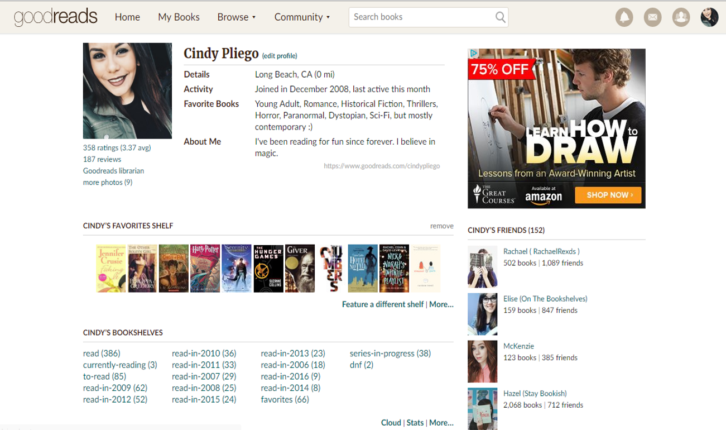
Task: Open the read-in-2016 (9) shelf
Action: pos(290,376)
